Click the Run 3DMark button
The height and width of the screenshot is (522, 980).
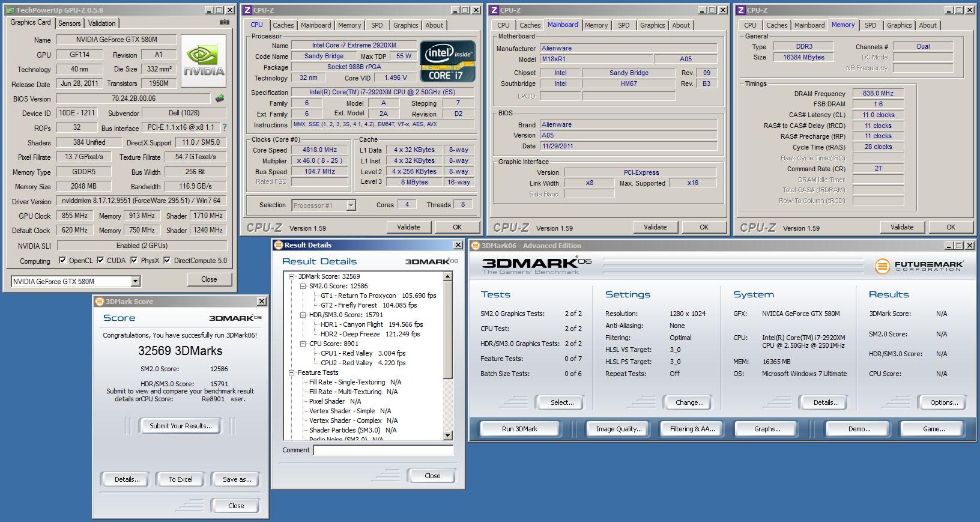click(519, 429)
